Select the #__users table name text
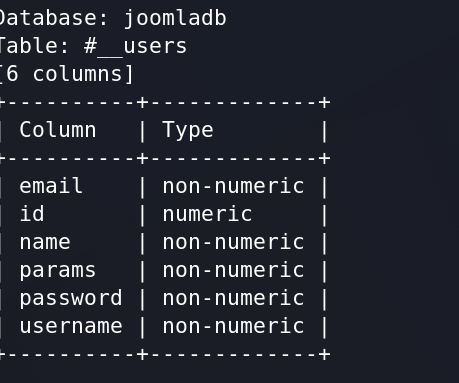The width and height of the screenshot is (459, 383). (x=135, y=47)
